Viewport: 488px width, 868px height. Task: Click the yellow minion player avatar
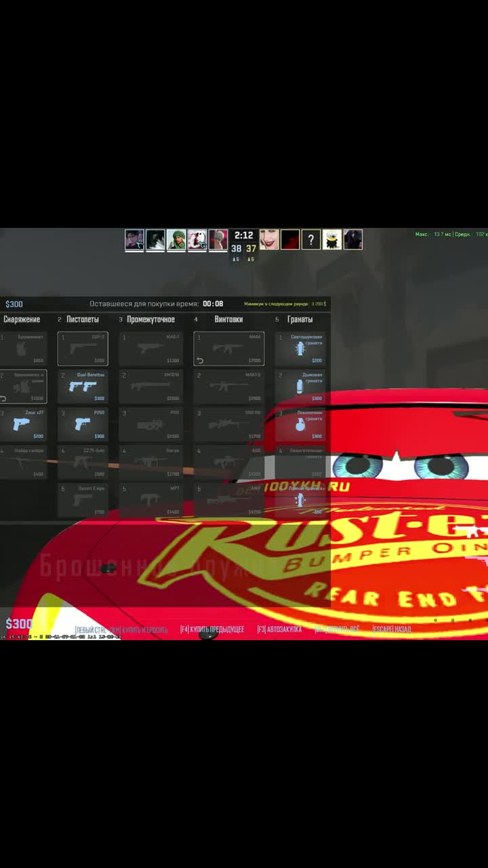[x=332, y=239]
